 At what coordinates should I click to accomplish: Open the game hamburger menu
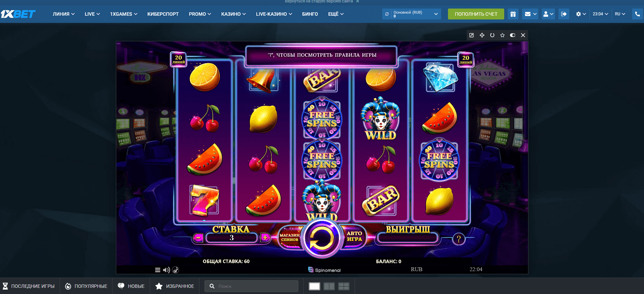pos(158,270)
